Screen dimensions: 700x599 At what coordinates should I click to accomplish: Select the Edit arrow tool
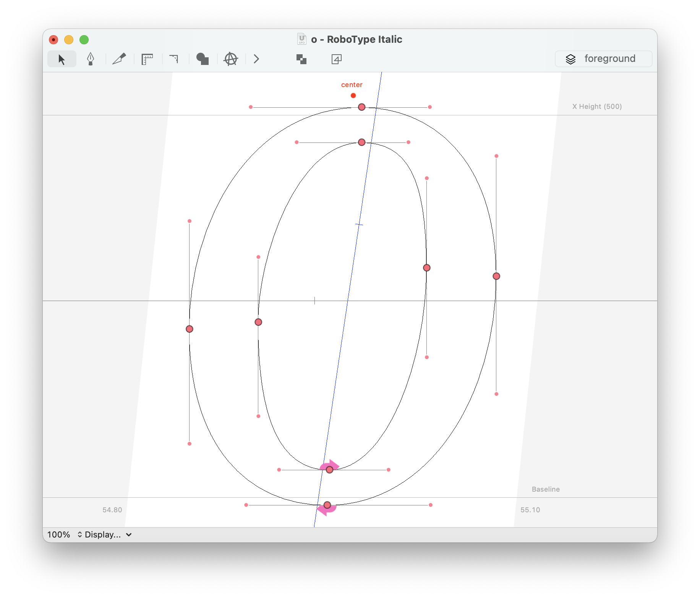[61, 59]
